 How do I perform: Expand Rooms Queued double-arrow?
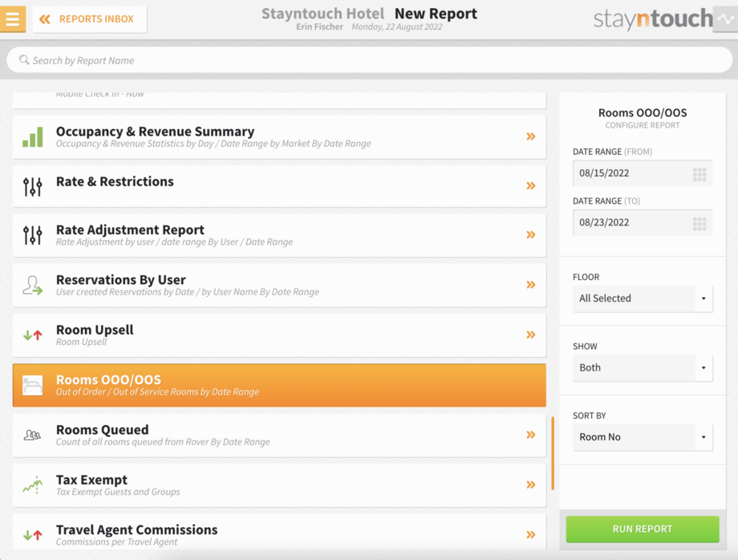coord(531,434)
